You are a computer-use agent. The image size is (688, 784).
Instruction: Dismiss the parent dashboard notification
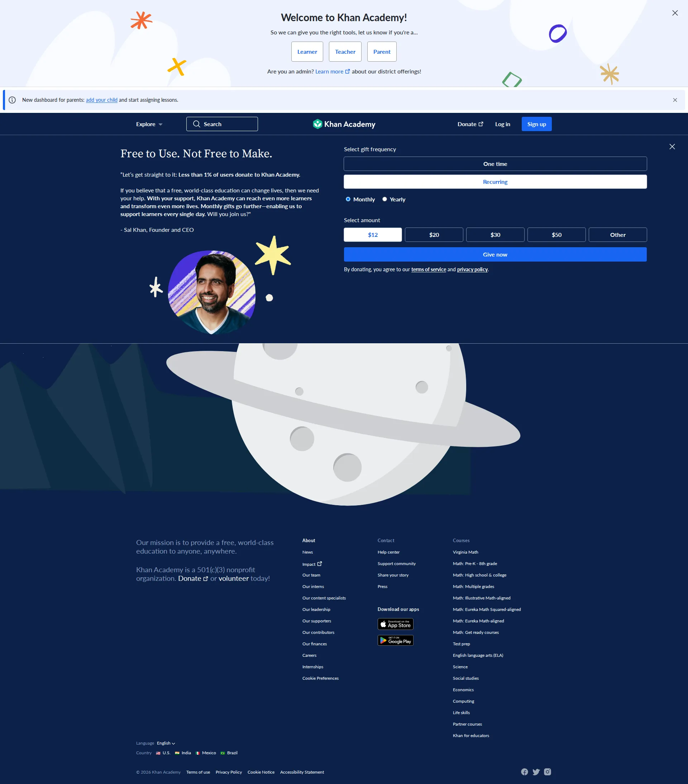click(x=675, y=100)
